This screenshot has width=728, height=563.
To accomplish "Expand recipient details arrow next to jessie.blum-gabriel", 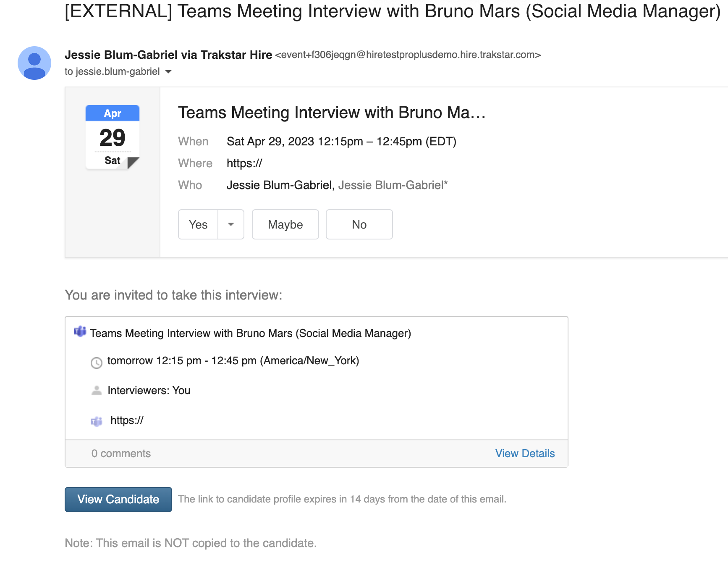I will click(168, 72).
